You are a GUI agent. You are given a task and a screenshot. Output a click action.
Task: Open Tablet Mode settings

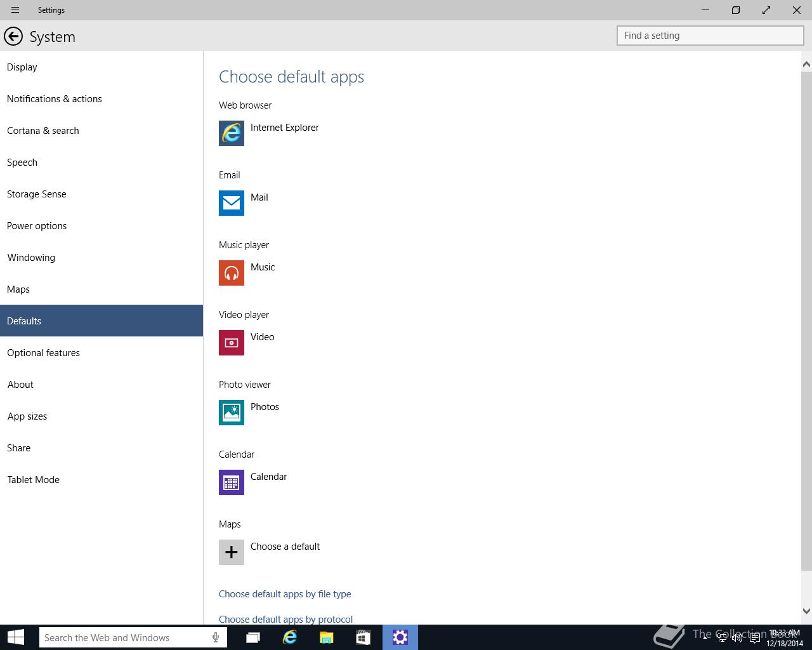[x=101, y=479]
